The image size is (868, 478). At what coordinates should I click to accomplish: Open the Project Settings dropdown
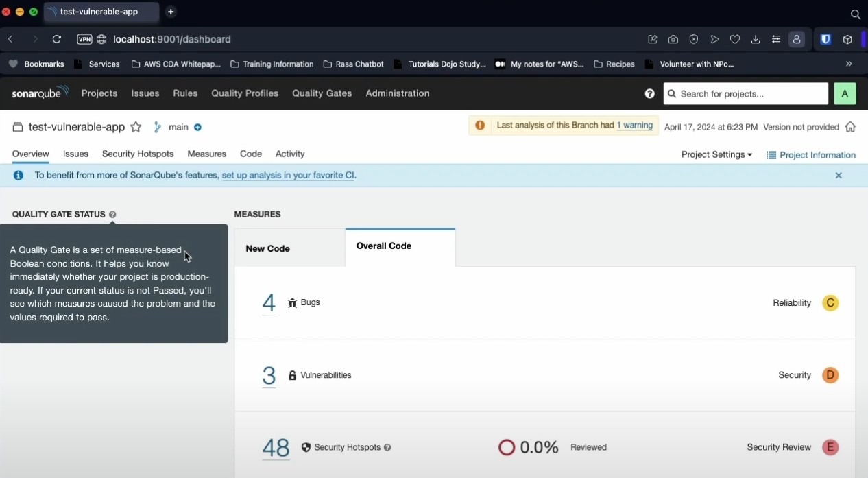pyautogui.click(x=716, y=155)
